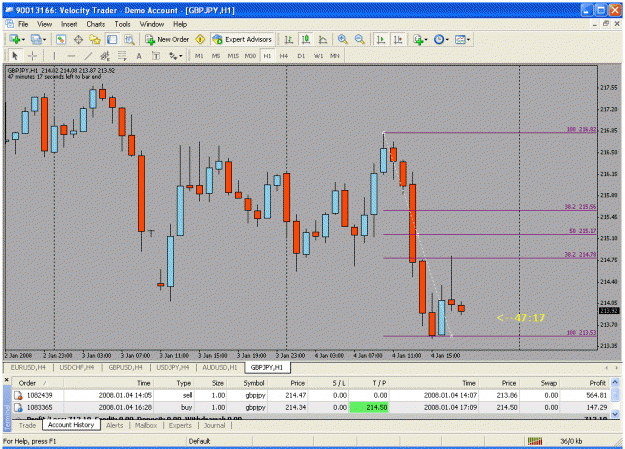
Task: Toggle the Terminal window icon
Action: tap(112, 39)
